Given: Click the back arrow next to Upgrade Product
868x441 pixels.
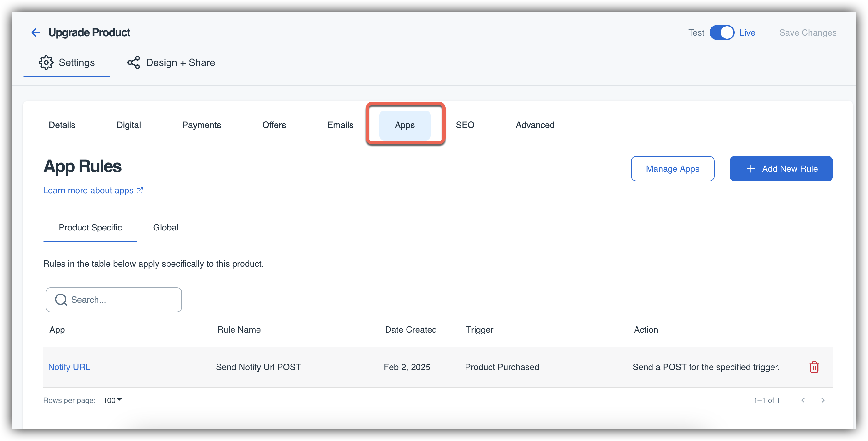Looking at the screenshot, I should click(x=35, y=32).
